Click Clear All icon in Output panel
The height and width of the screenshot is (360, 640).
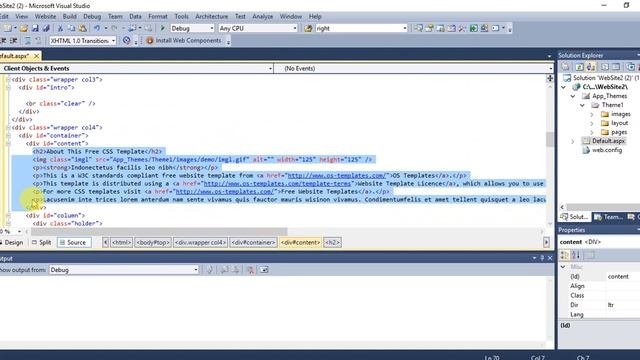pos(250,270)
